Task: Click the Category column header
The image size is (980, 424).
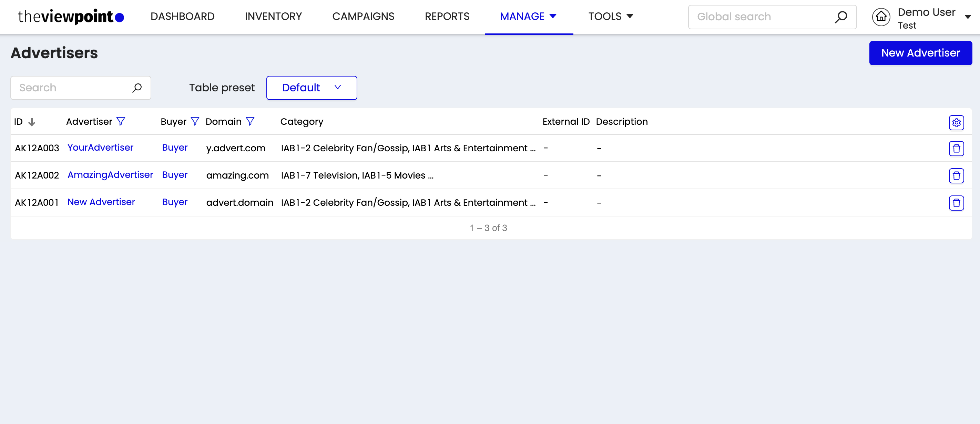Action: click(x=302, y=122)
